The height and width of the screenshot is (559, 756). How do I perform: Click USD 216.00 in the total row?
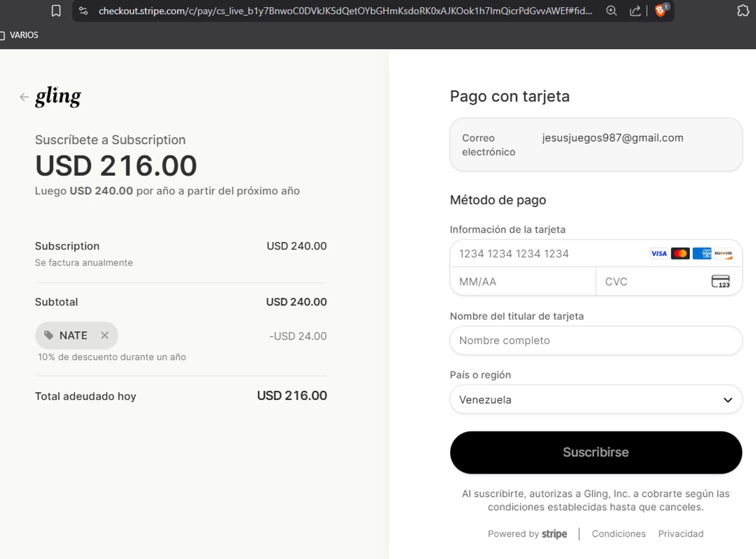[x=292, y=396]
